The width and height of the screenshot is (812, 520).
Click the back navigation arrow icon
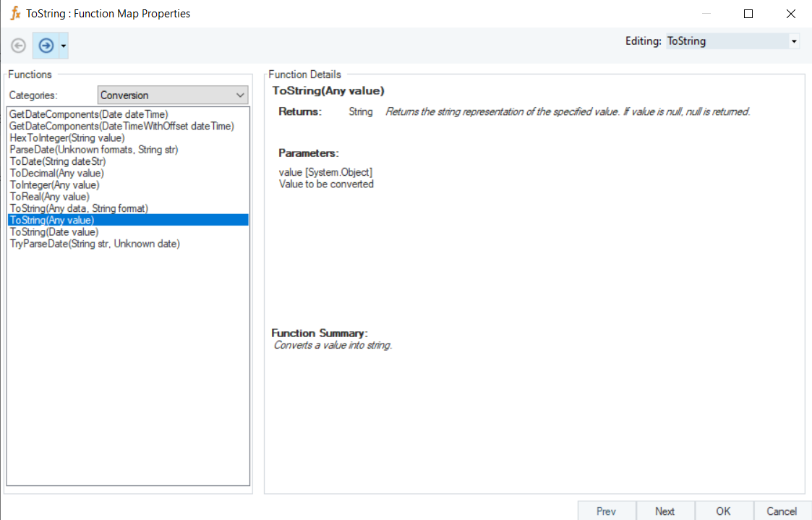(x=19, y=46)
